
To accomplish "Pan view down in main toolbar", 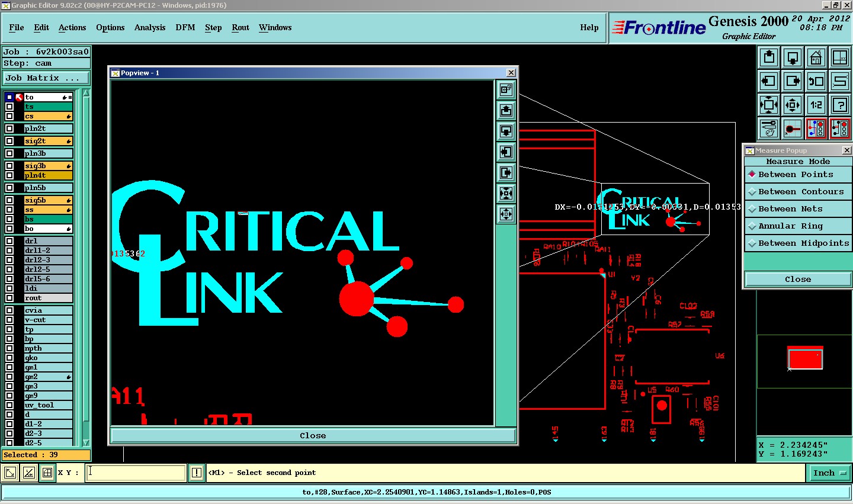I will click(x=793, y=57).
